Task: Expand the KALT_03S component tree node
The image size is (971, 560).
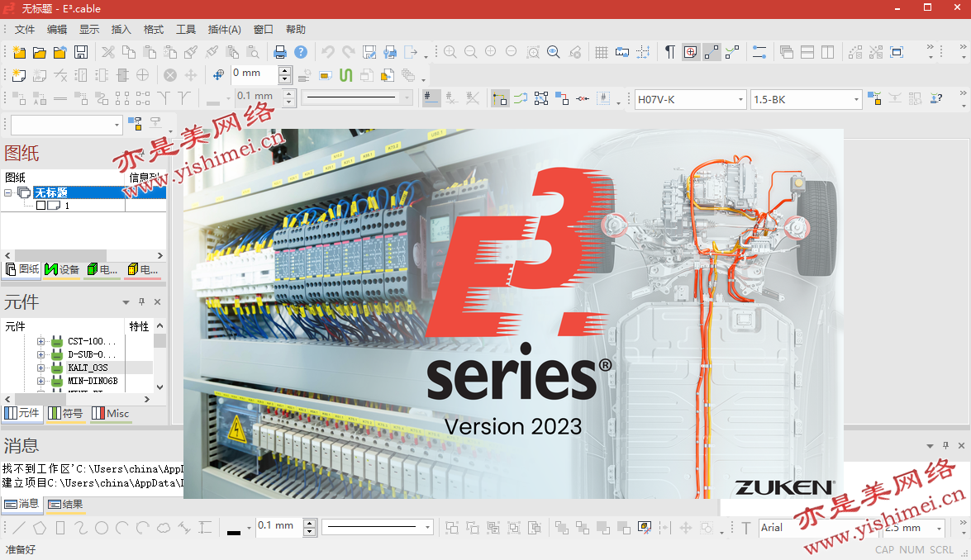Action: click(40, 368)
